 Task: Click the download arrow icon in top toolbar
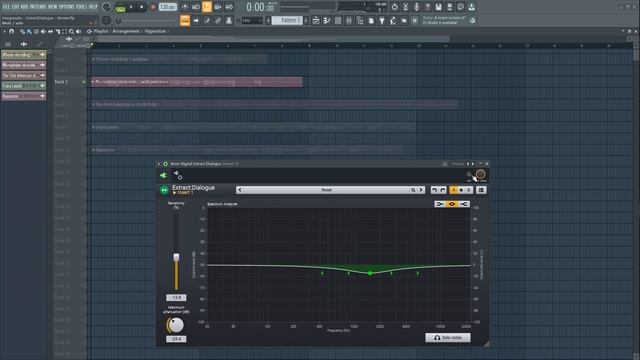(x=471, y=7)
